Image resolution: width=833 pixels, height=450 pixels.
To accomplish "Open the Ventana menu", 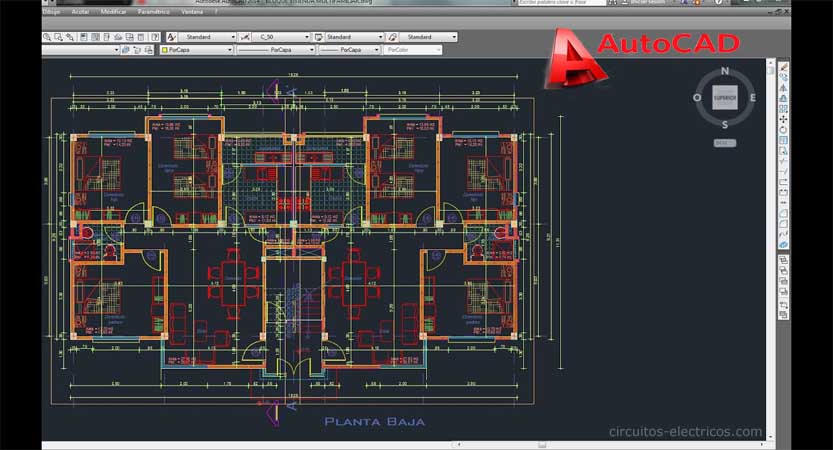I will [192, 12].
